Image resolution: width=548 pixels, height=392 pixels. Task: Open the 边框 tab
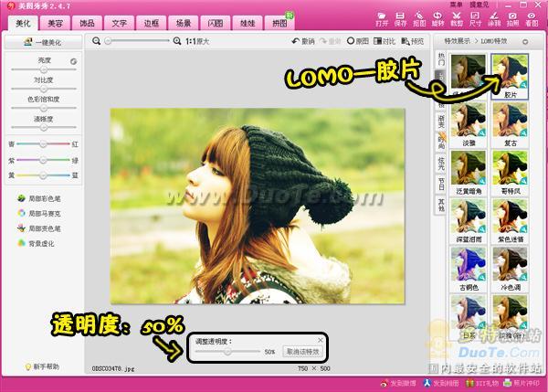(x=152, y=23)
